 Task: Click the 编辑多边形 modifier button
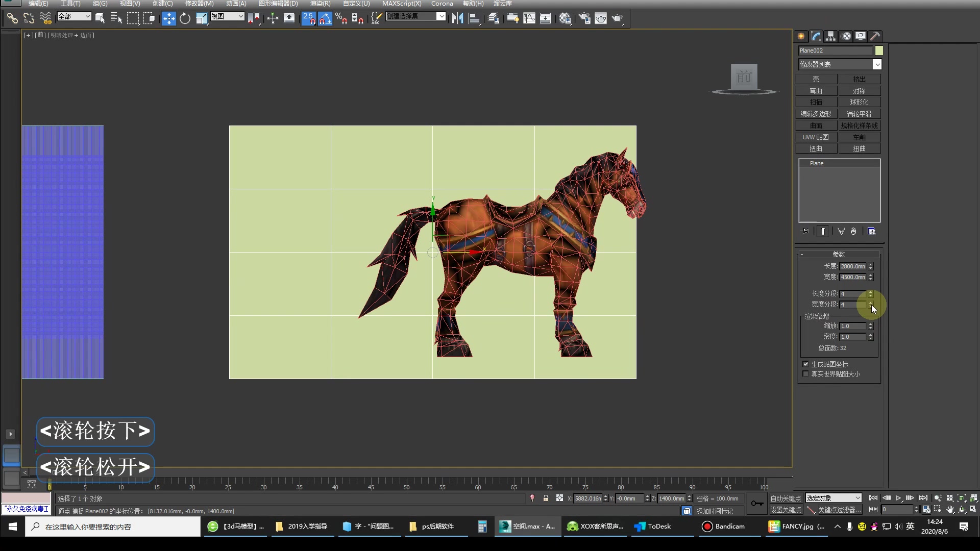(x=816, y=114)
